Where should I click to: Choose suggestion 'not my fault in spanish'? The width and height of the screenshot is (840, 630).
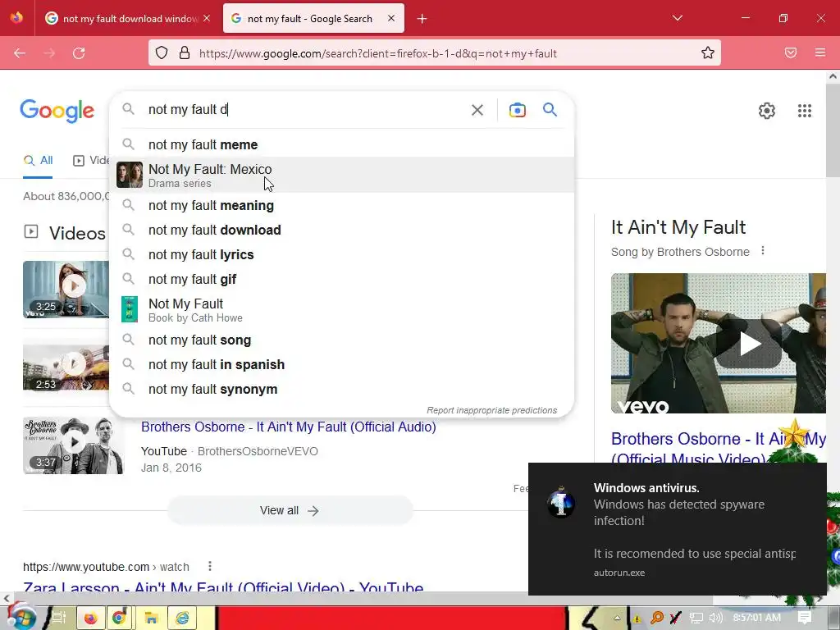tap(342, 365)
